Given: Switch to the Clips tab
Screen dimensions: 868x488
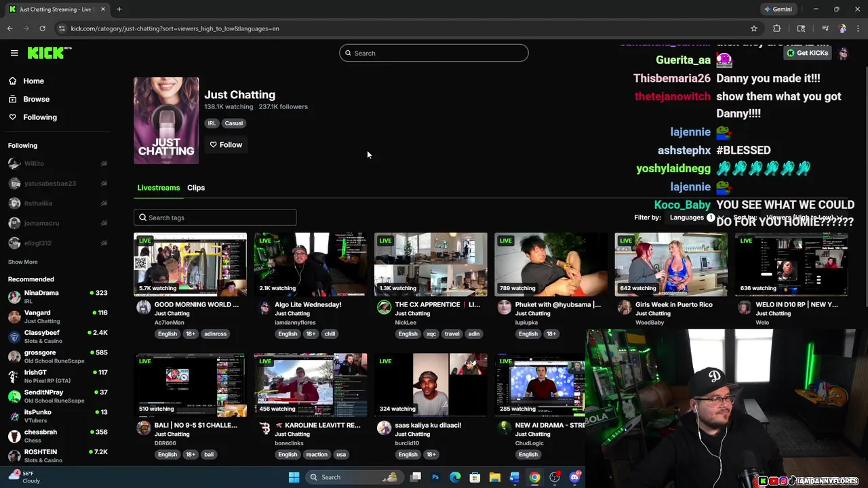Looking at the screenshot, I should point(196,188).
